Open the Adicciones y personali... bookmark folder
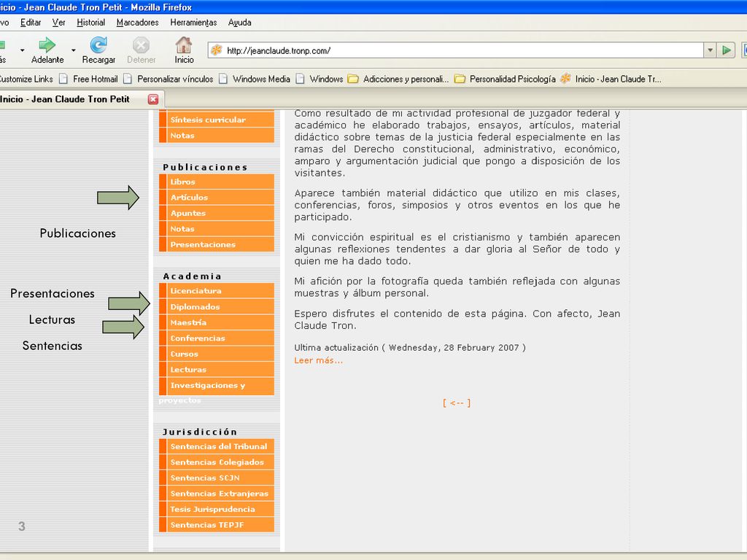Image resolution: width=747 pixels, height=560 pixels. pos(398,79)
